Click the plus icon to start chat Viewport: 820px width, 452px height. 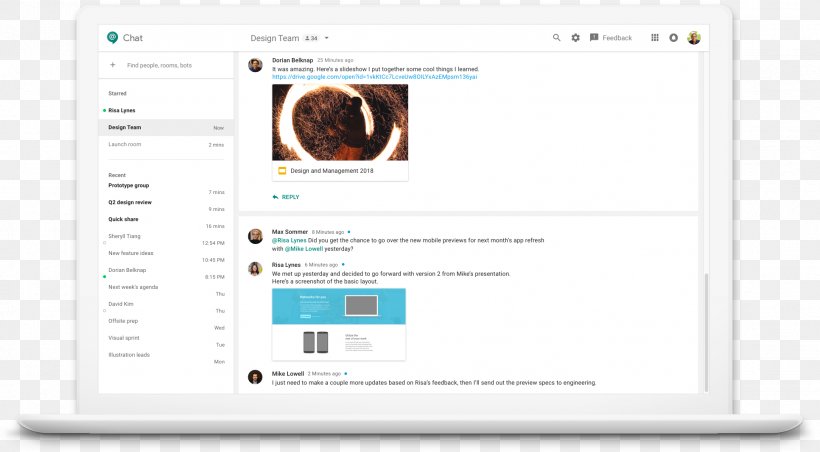coord(112,65)
